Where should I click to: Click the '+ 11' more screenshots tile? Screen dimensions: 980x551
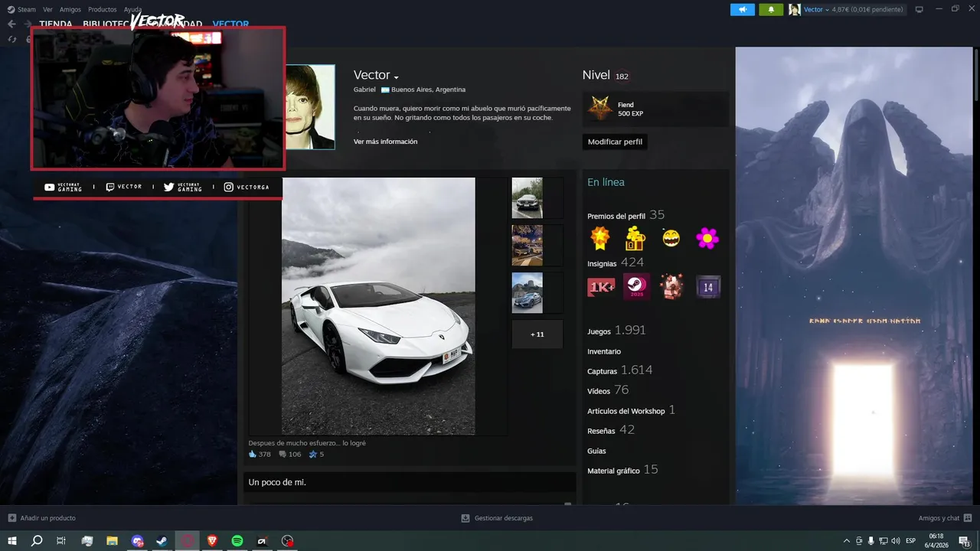click(x=537, y=334)
